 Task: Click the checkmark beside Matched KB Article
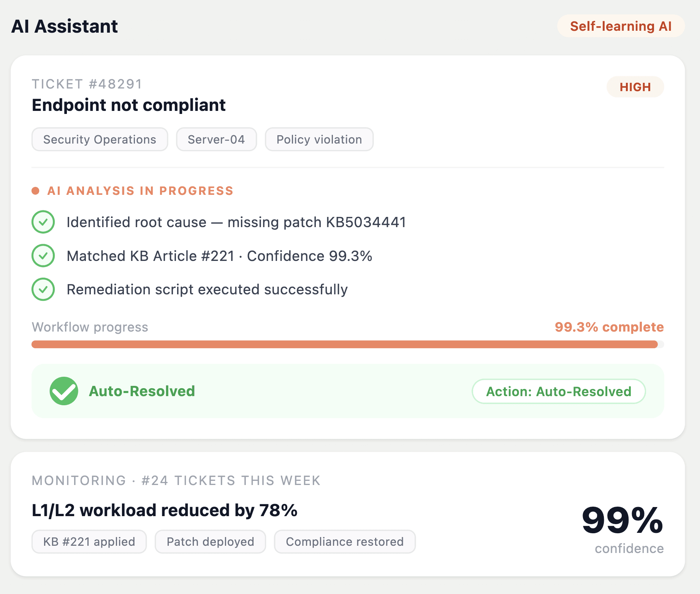click(43, 256)
